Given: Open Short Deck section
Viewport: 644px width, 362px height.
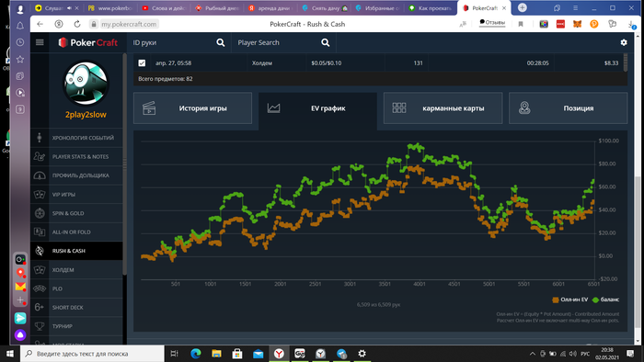Looking at the screenshot, I should [76, 308].
